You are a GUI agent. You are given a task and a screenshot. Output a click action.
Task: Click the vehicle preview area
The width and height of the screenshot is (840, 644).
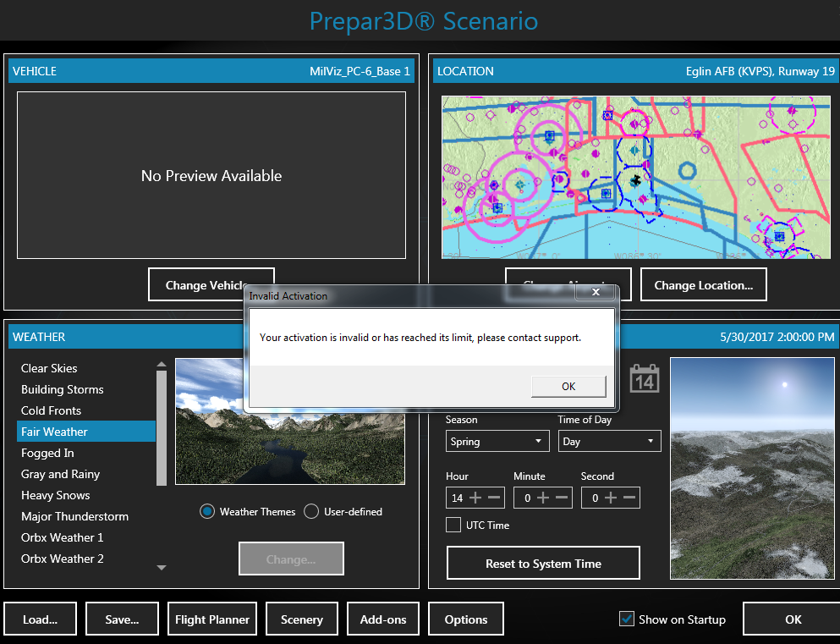tap(211, 175)
